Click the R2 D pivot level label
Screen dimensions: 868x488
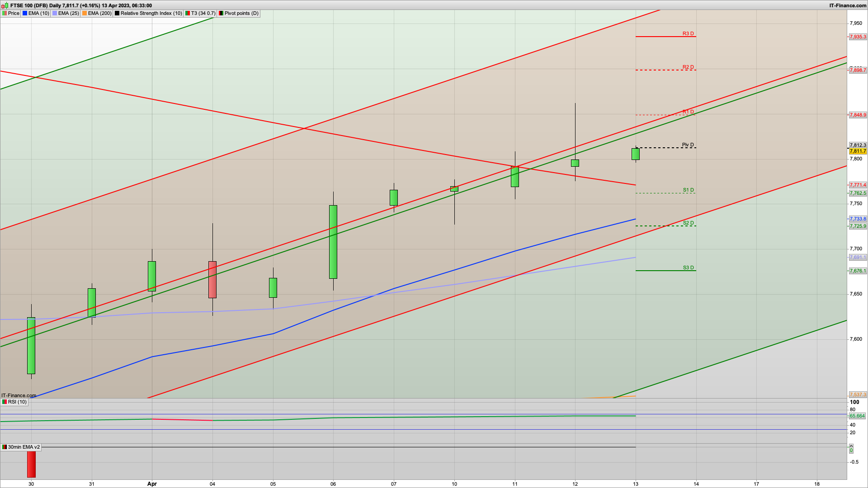[688, 67]
